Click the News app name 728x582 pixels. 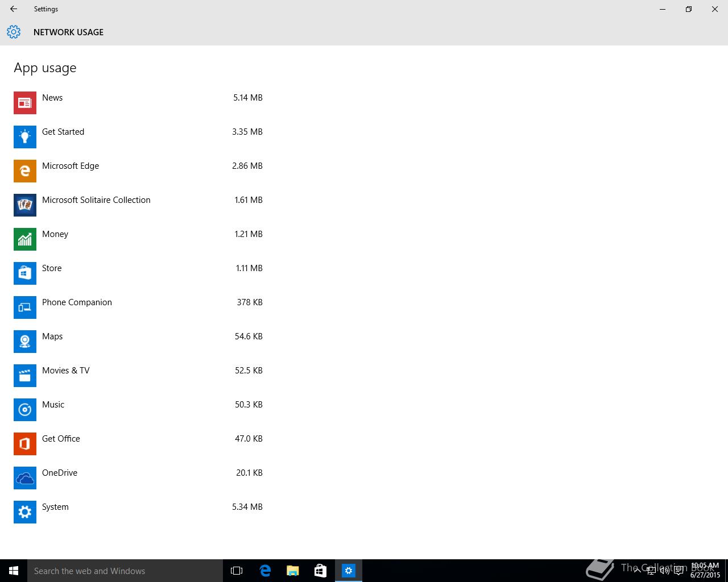pos(52,98)
